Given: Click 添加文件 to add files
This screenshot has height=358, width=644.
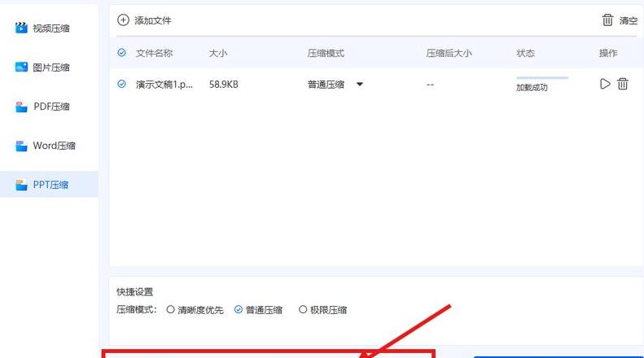Looking at the screenshot, I should coord(153,20).
